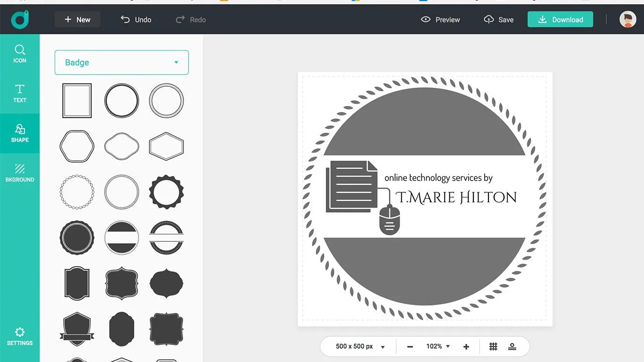Click the align-to-bottom icon
Viewport: 644px width, 362px height.
pos(512,346)
